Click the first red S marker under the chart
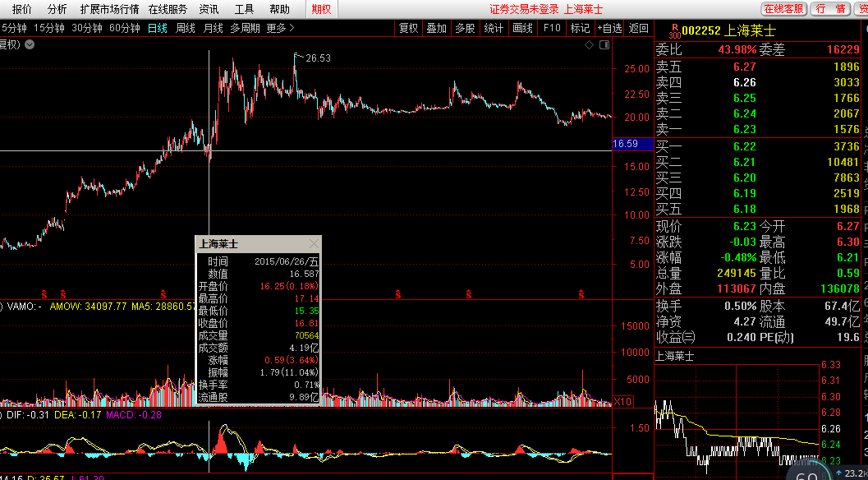This screenshot has height=480, width=868. pos(44,293)
